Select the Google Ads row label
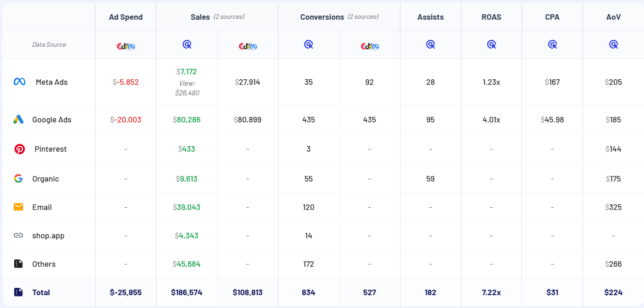Viewport: 644px width, 308px height. pos(52,120)
